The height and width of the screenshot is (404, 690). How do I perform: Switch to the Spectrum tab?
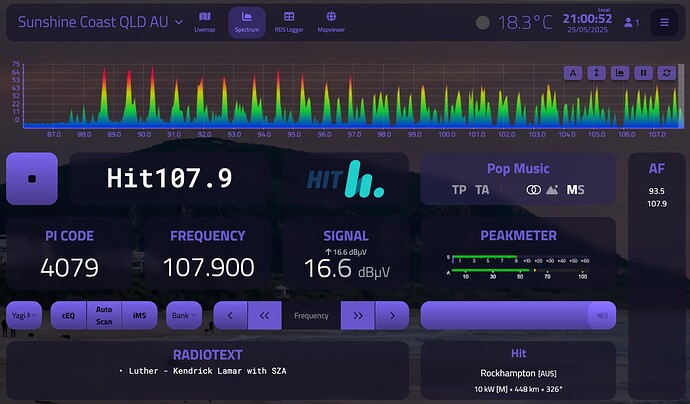pos(247,22)
